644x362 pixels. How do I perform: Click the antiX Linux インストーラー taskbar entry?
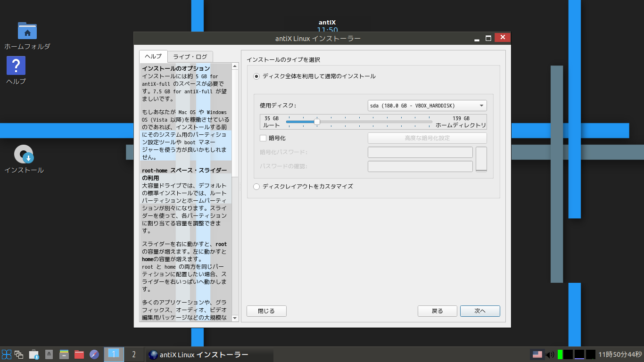point(210,354)
